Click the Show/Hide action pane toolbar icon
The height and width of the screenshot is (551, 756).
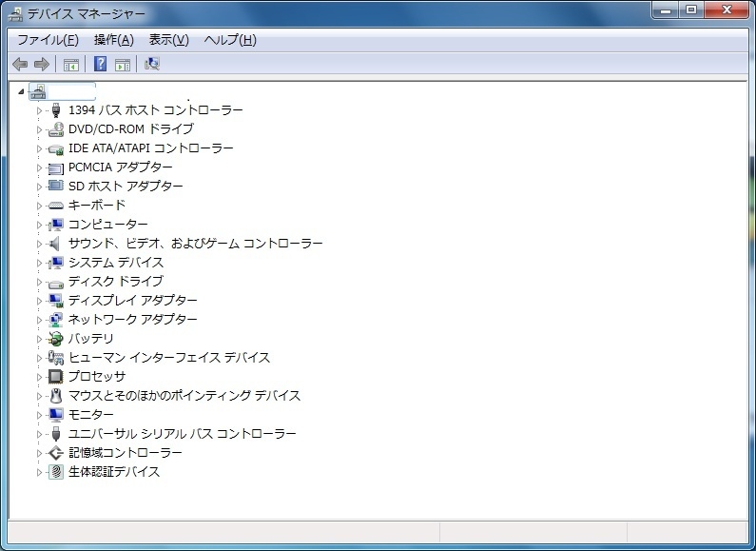click(x=123, y=64)
